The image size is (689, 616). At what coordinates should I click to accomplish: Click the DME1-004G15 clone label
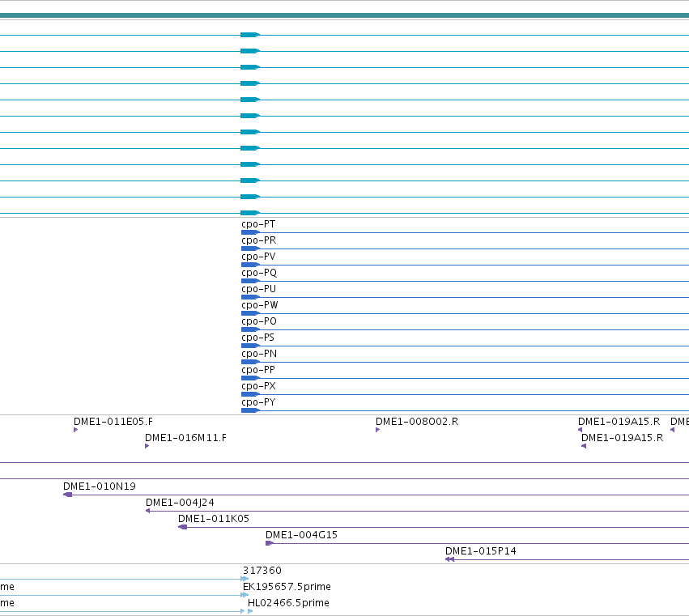[301, 535]
